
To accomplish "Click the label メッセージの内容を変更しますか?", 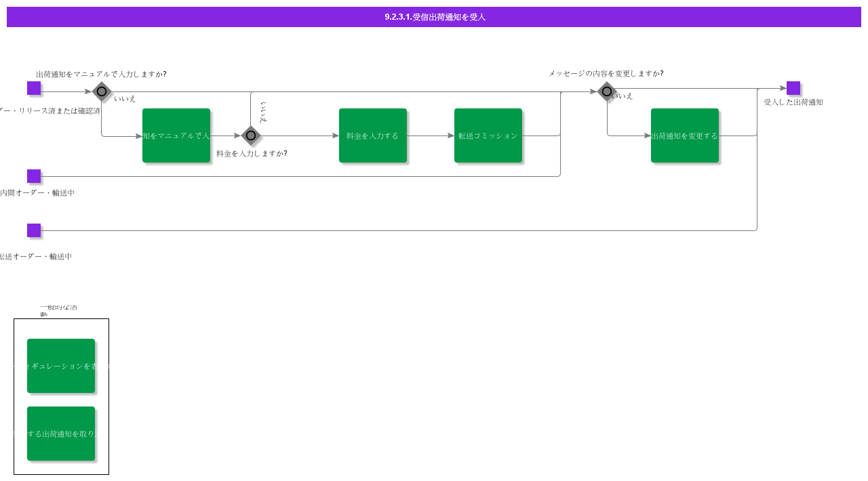I will [606, 73].
